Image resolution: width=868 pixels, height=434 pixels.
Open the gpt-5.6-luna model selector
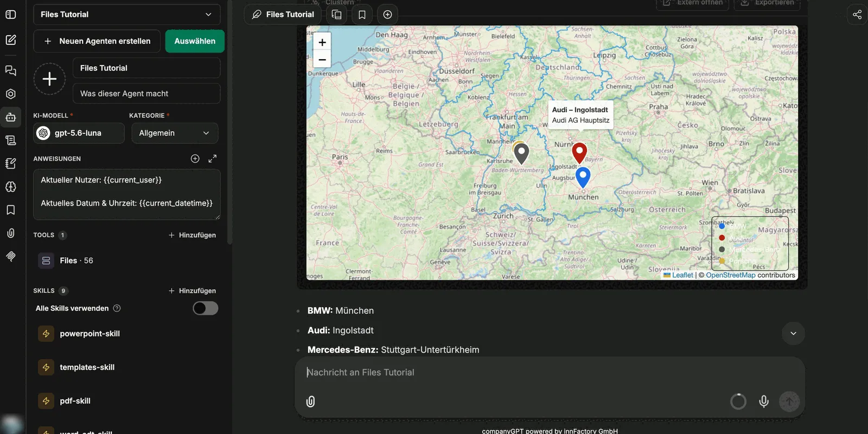point(79,133)
